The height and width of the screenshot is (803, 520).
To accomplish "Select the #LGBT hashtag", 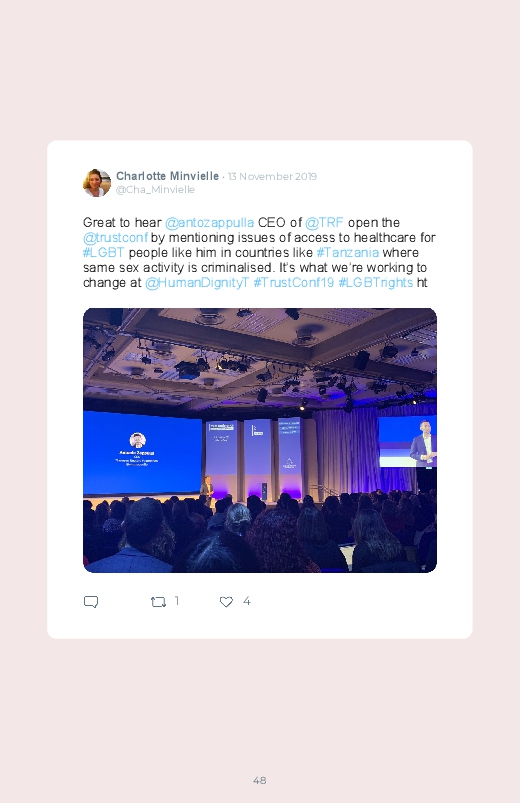I will click(x=103, y=252).
